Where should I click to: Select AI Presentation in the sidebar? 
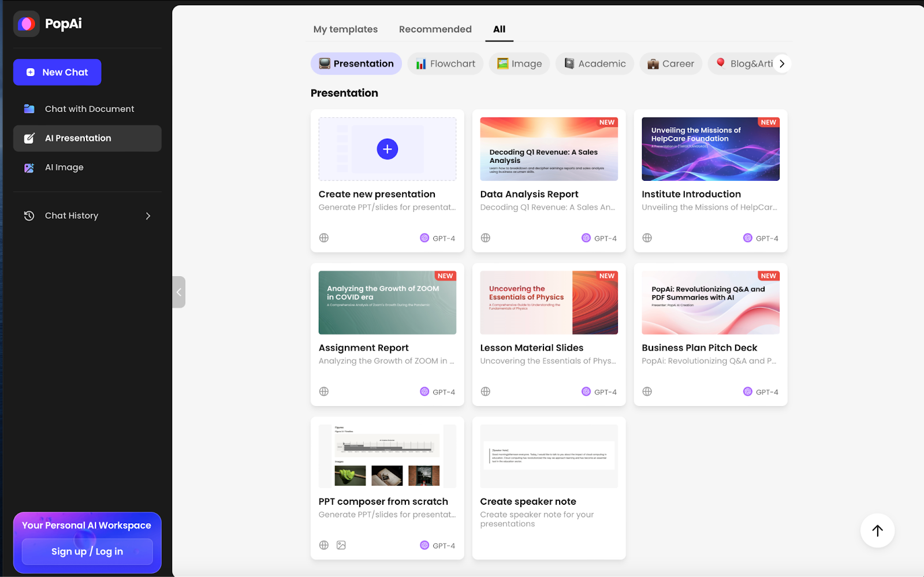click(x=78, y=138)
